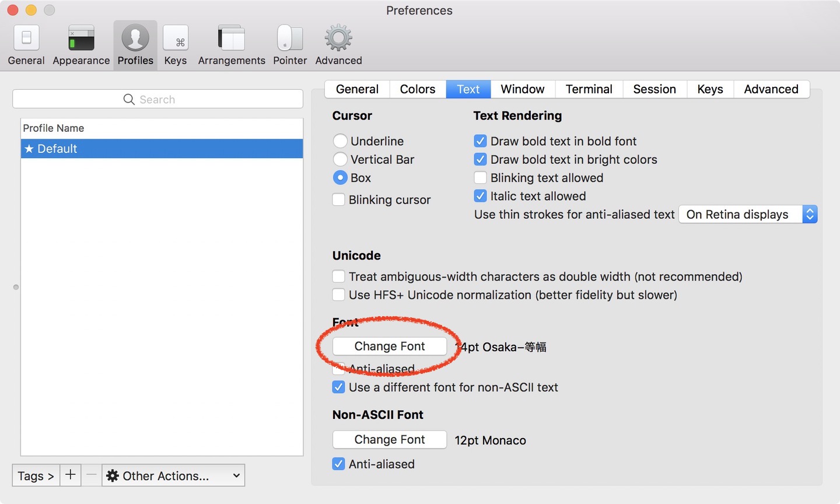
Task: Click the plus button to add profile
Action: (71, 475)
